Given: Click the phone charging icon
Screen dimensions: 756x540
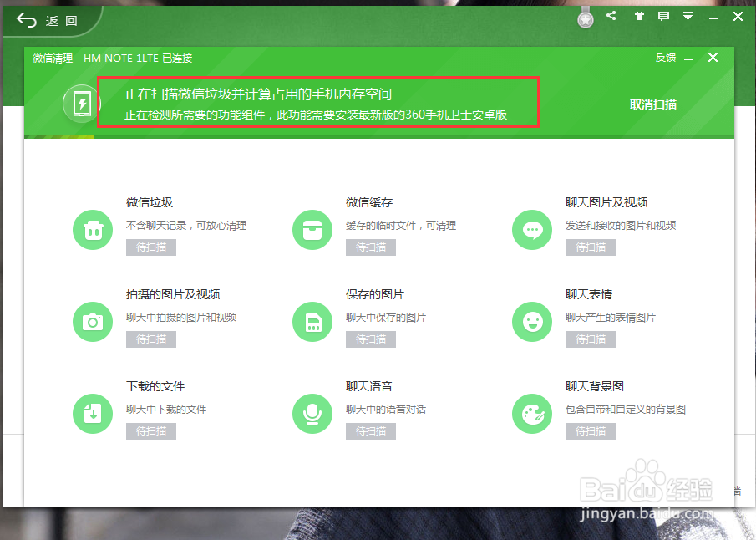Looking at the screenshot, I should coord(82,104).
